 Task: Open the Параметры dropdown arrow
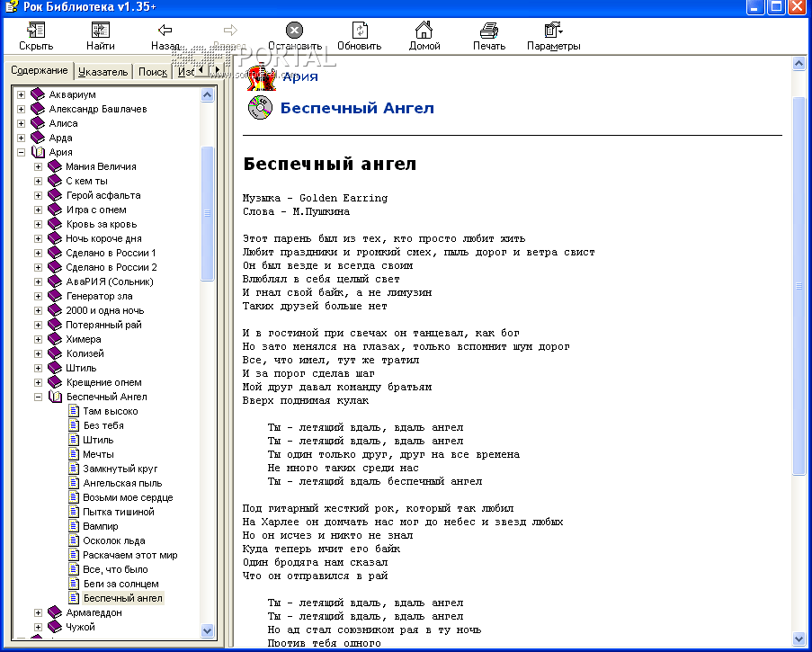tap(561, 32)
